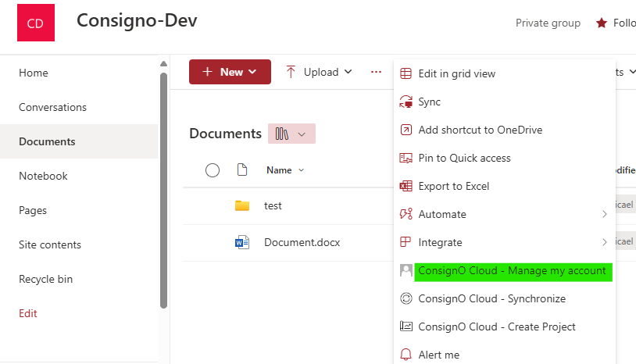Toggle the select all items circle
Image resolution: width=636 pixels, height=364 pixels.
coord(213,170)
